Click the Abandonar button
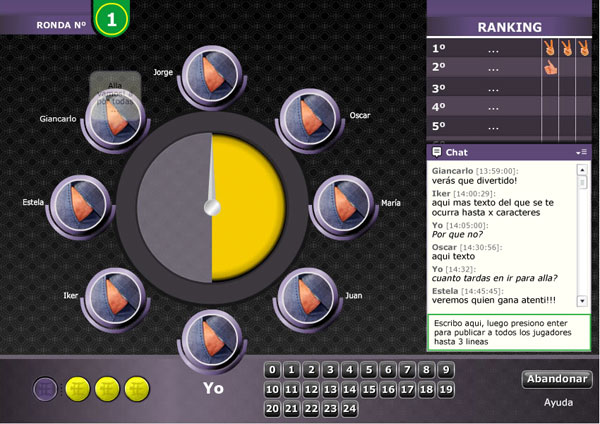The height and width of the screenshot is (424, 600). [557, 379]
